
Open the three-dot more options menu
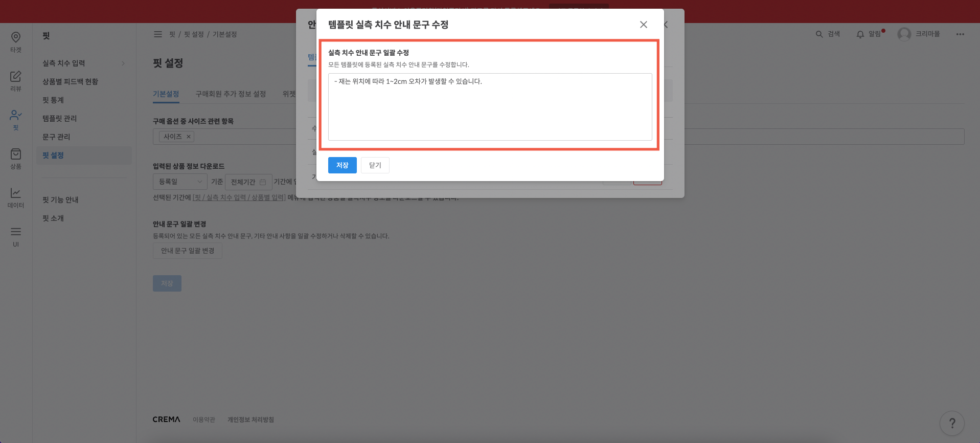(960, 34)
